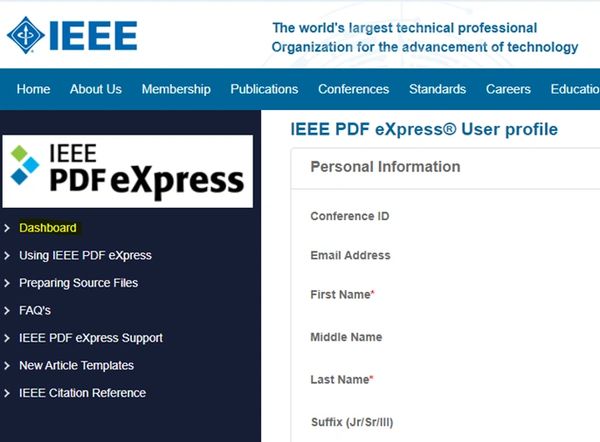Screen dimensions: 600x442
Task: Open IEEE Citation Reference link
Action: click(x=82, y=393)
